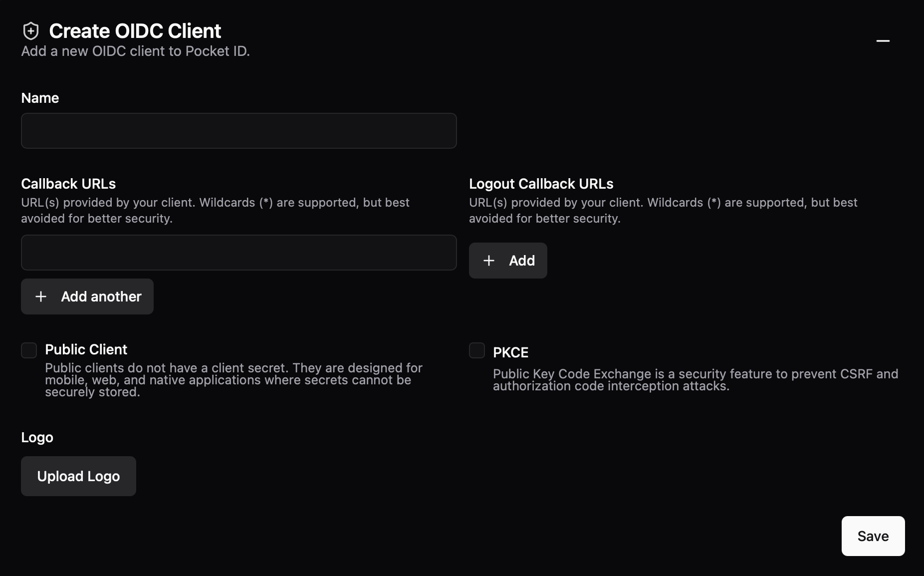Click the shield icon beside Create OIDC Client
924x576 pixels.
tap(31, 31)
